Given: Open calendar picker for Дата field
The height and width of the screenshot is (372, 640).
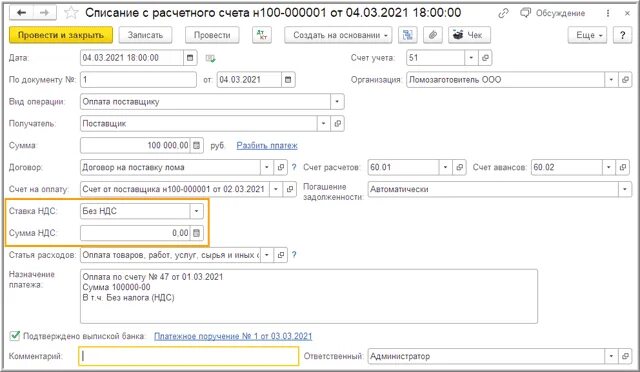Looking at the screenshot, I should [x=190, y=58].
